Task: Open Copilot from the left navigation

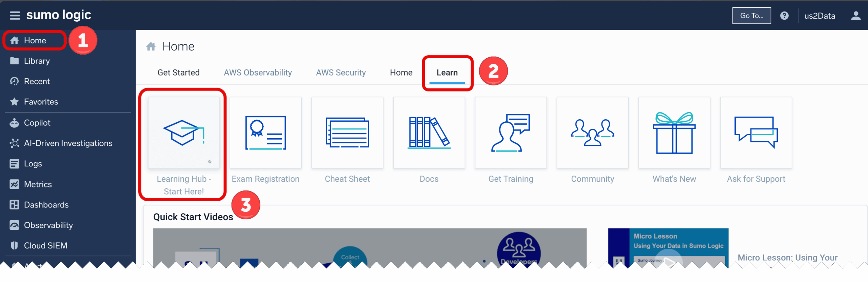Action: click(37, 123)
